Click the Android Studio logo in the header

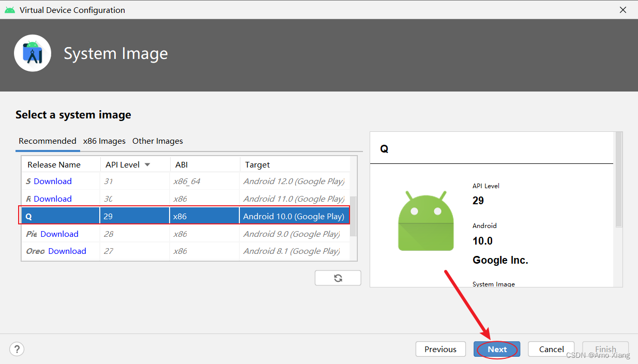point(33,53)
